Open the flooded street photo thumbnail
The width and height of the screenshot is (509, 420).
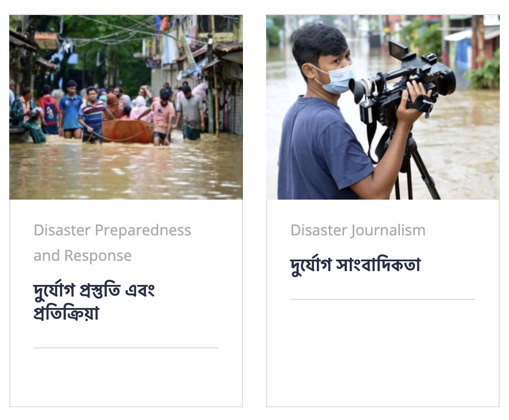(x=126, y=107)
